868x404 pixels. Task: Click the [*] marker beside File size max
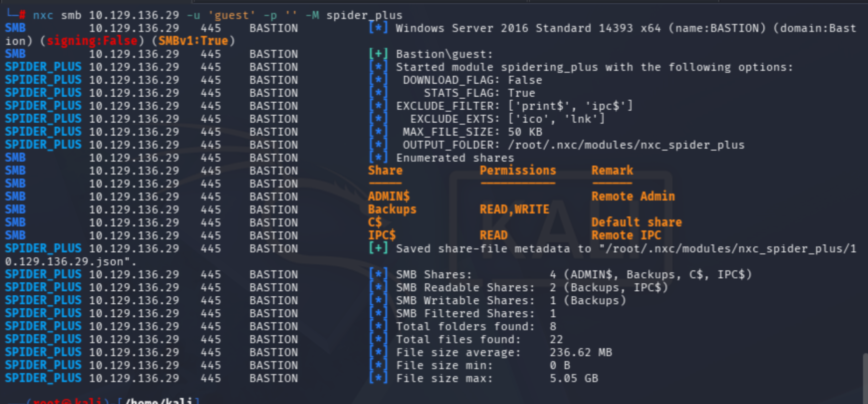click(378, 378)
